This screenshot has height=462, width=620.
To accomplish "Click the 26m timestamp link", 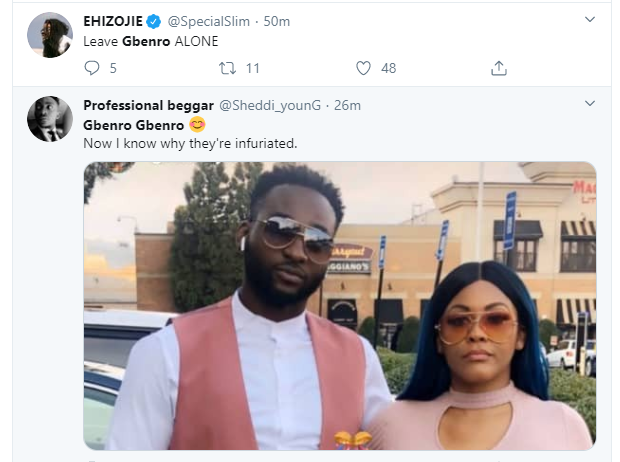I will click(x=347, y=106).
